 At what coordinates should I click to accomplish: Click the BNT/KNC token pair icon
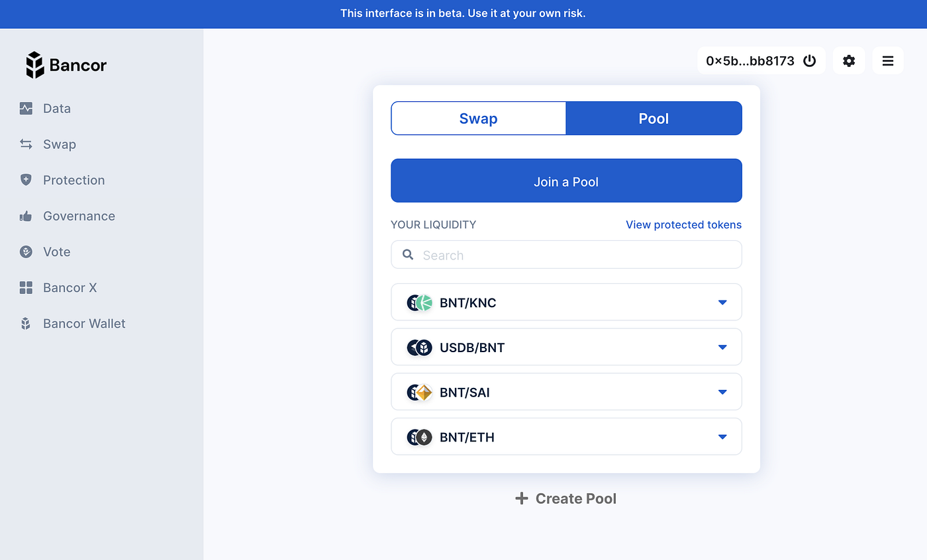point(419,303)
